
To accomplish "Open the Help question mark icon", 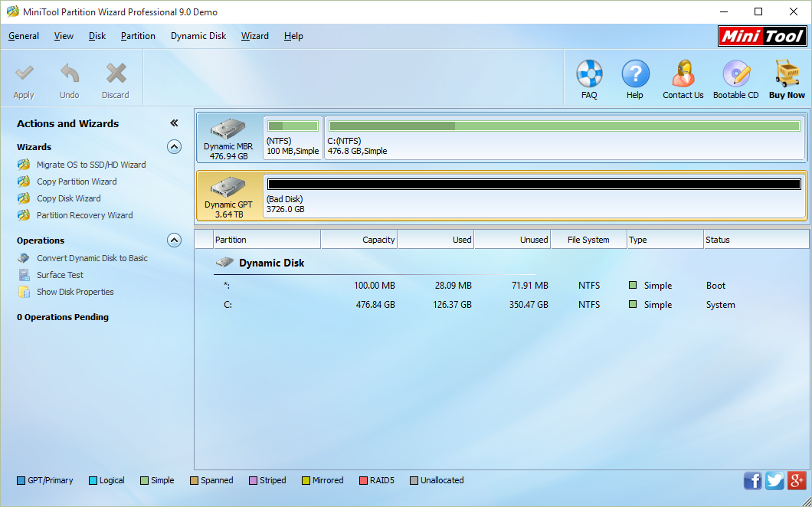I will 635,74.
